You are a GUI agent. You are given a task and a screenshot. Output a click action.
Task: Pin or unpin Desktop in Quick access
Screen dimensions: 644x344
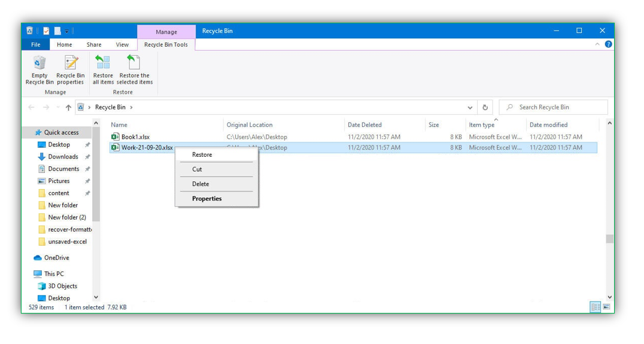pyautogui.click(x=87, y=145)
